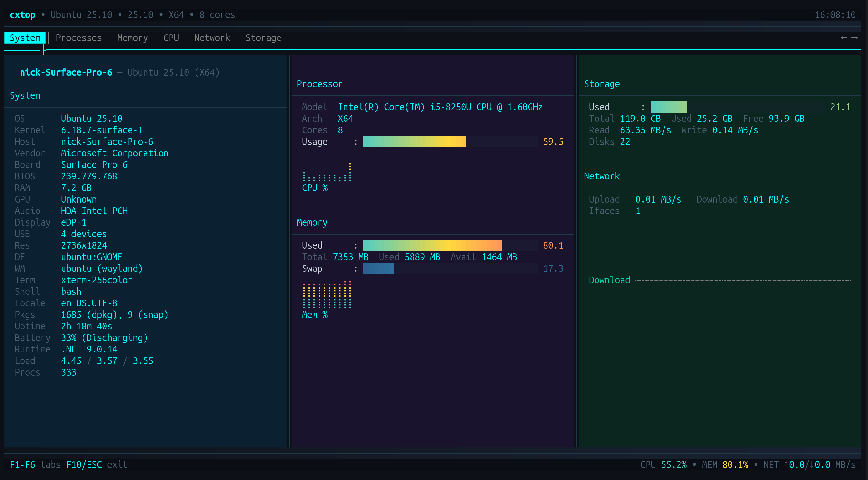
Task: Open the Storage tab
Action: [263, 38]
